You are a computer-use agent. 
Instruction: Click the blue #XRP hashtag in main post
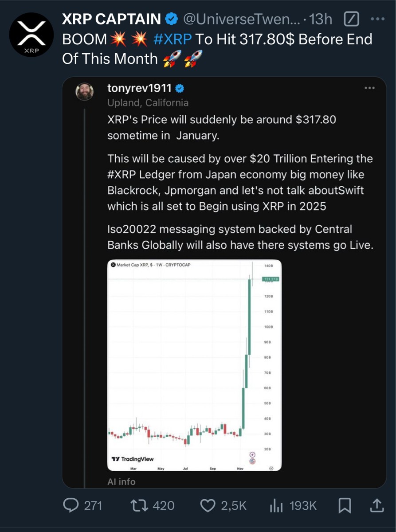[x=173, y=39]
